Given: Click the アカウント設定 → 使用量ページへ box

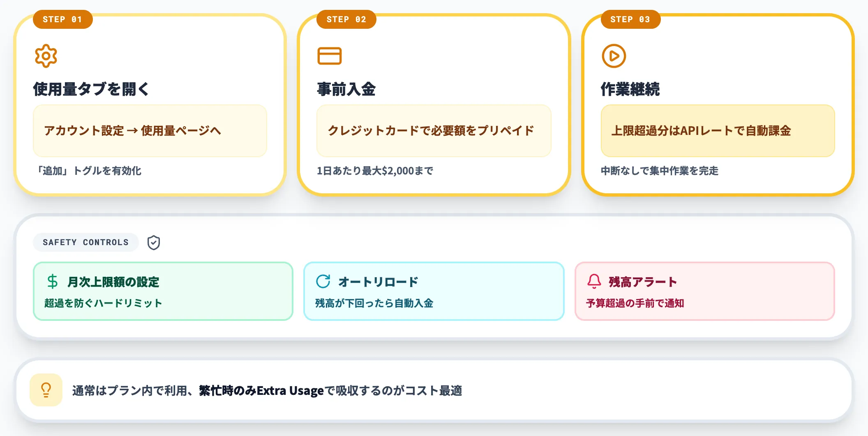Looking at the screenshot, I should tap(150, 131).
